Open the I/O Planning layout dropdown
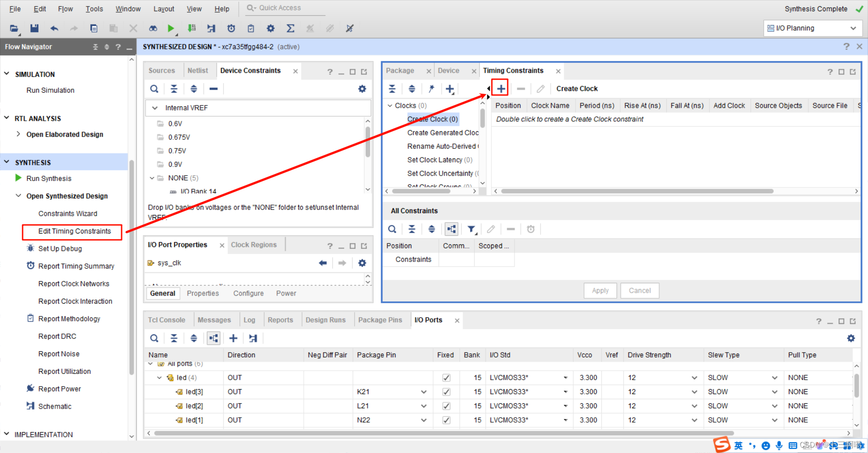The image size is (868, 453). [812, 28]
